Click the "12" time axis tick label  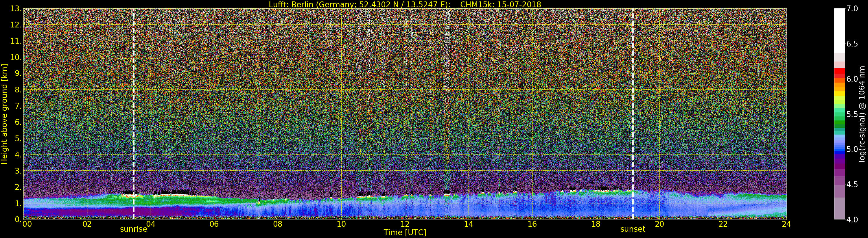click(405, 224)
